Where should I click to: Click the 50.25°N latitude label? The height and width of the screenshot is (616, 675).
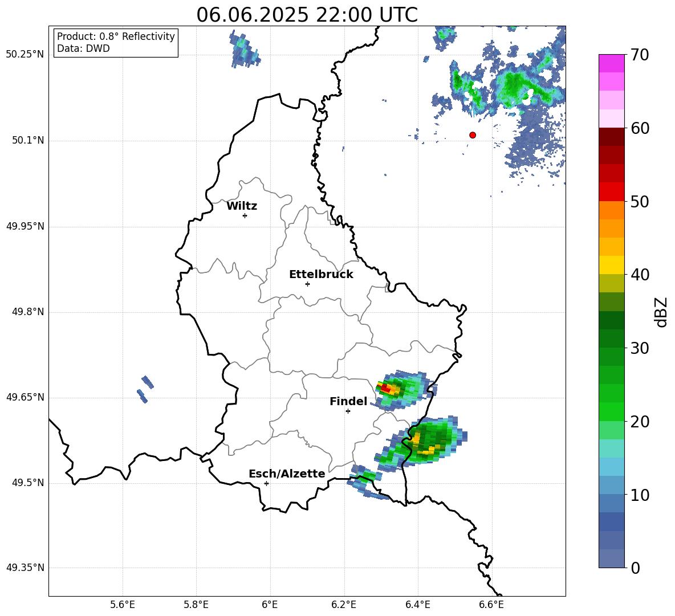pyautogui.click(x=25, y=55)
